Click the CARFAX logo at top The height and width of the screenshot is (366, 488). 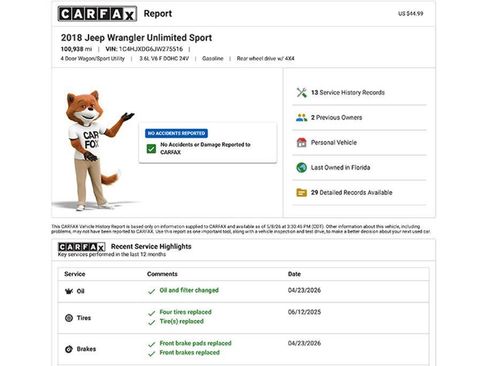pyautogui.click(x=97, y=14)
